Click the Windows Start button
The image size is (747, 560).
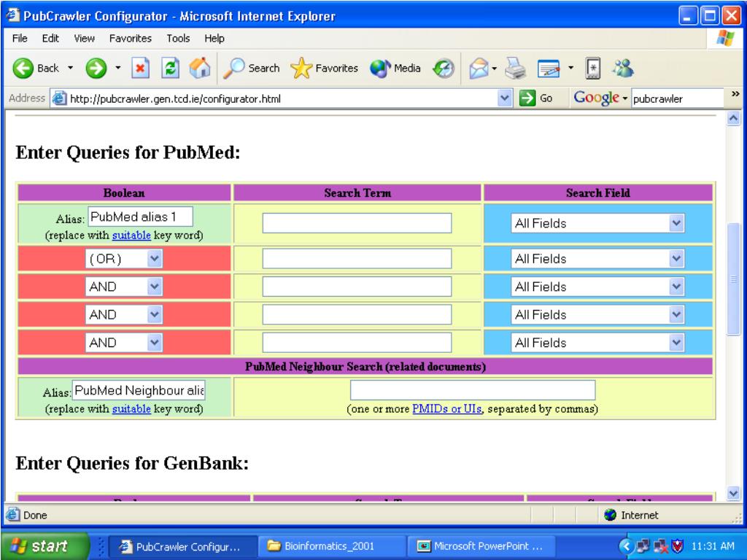click(x=45, y=546)
